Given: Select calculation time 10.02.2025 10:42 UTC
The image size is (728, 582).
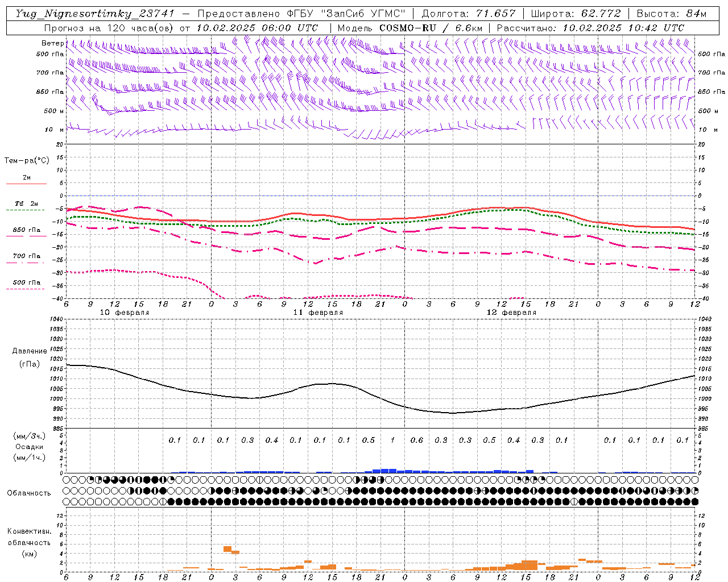Looking at the screenshot, I should tap(624, 28).
